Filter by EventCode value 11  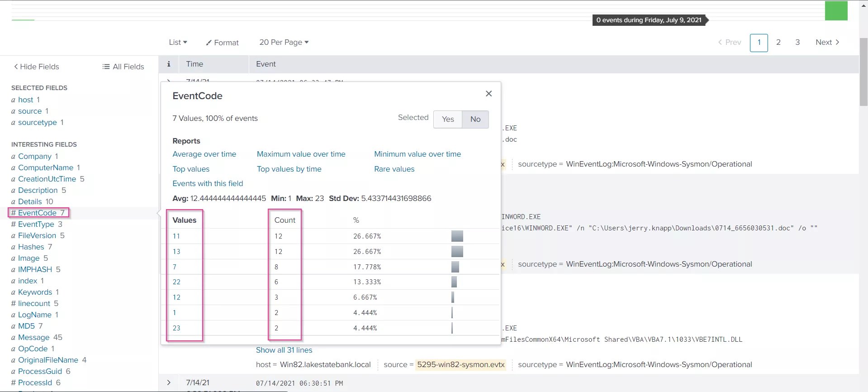(x=176, y=236)
